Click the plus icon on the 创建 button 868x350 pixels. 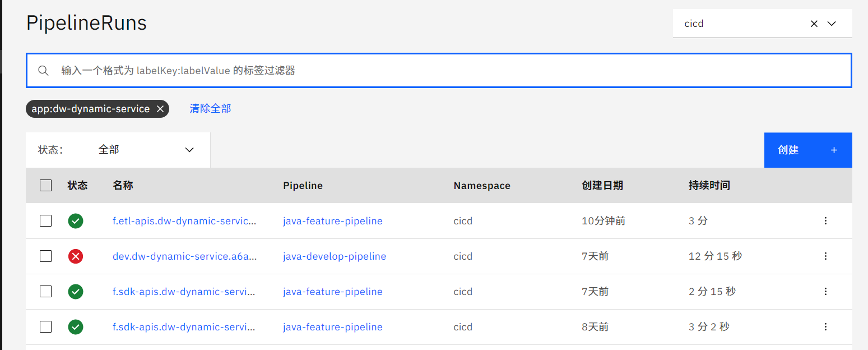pyautogui.click(x=833, y=150)
